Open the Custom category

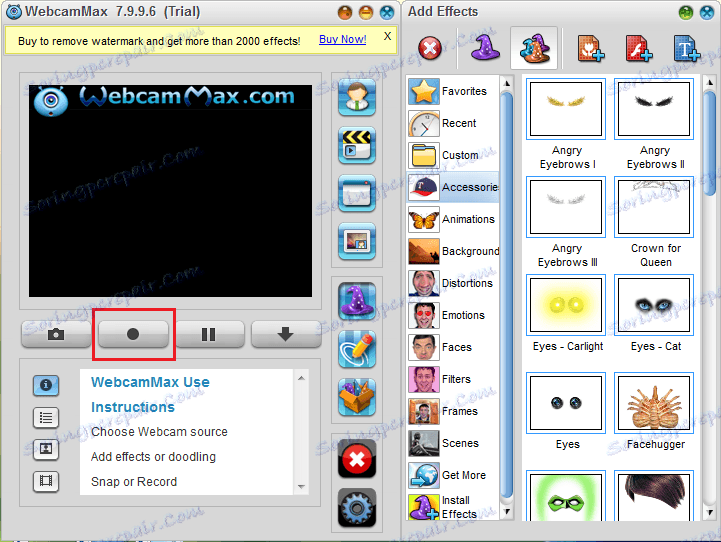coord(453,155)
